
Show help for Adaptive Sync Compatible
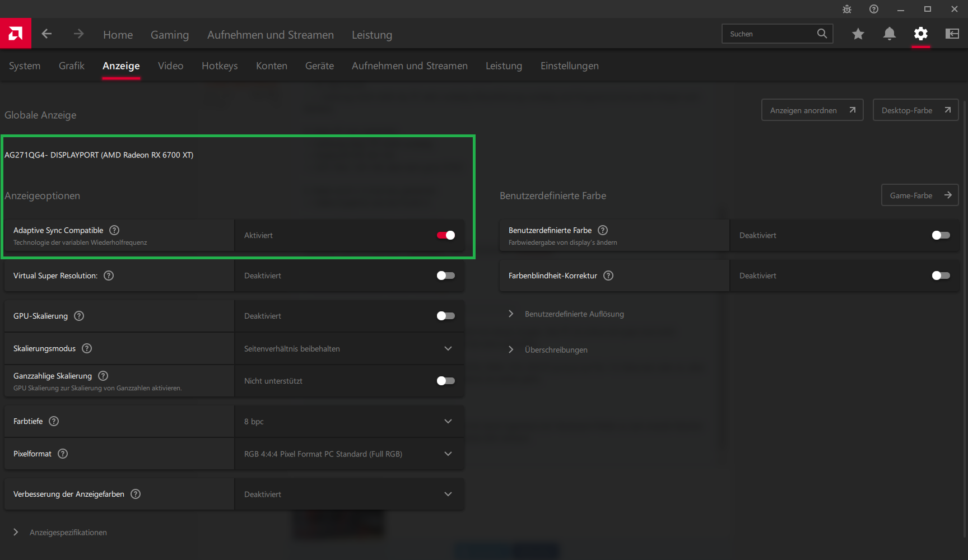[114, 230]
